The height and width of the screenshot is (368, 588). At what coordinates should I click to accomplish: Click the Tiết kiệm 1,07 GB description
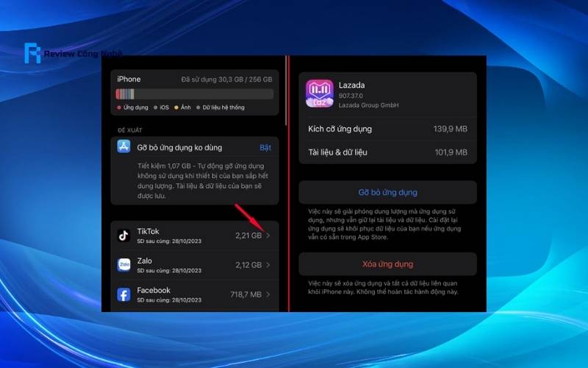(203, 181)
